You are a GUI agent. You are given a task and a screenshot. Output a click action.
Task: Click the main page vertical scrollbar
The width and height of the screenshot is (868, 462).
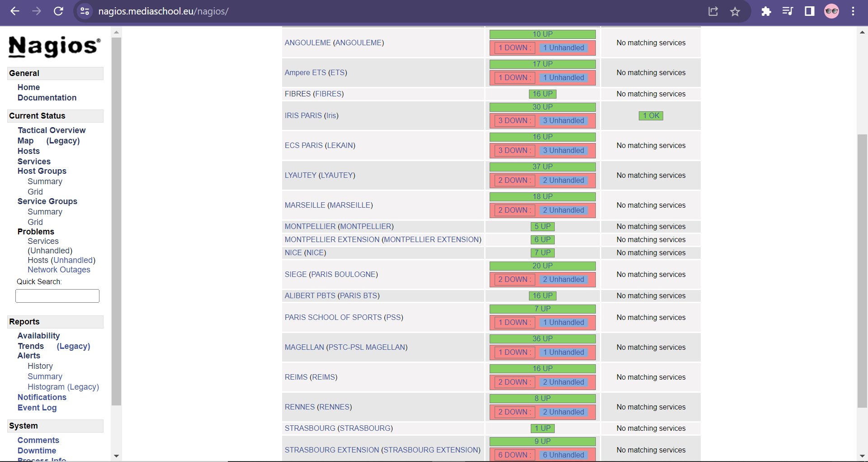[x=862, y=271]
